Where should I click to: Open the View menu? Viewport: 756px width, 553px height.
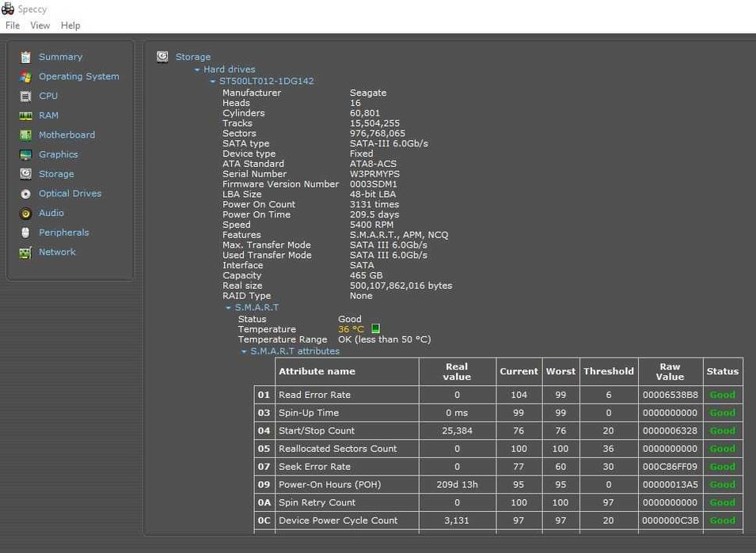[x=40, y=25]
